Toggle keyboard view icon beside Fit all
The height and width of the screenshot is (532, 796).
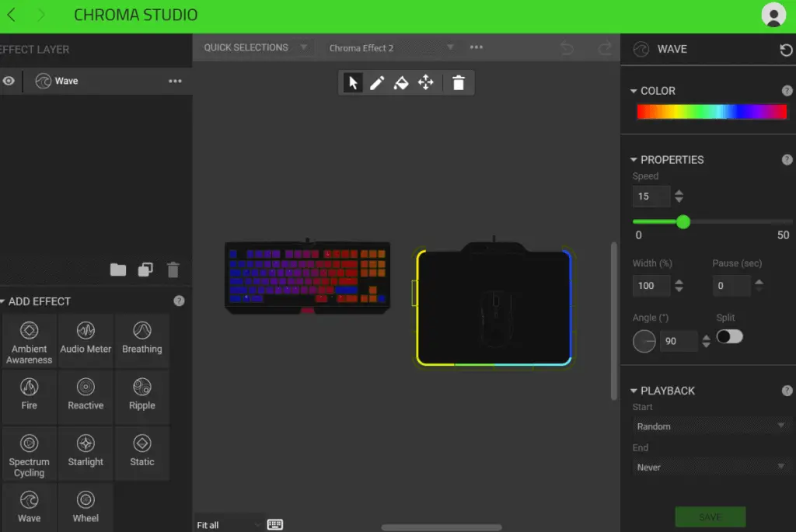click(275, 524)
